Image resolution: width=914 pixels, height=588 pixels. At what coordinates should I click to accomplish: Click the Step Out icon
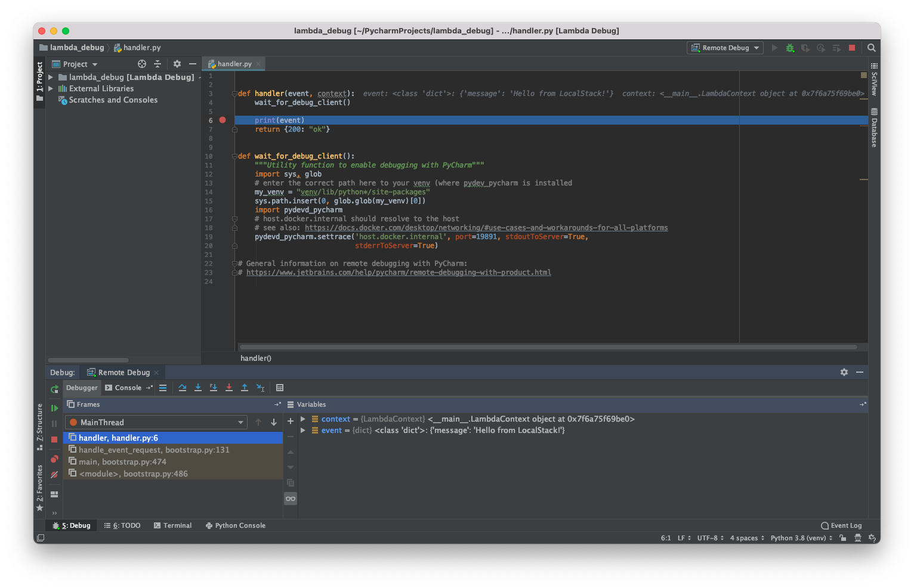point(244,388)
